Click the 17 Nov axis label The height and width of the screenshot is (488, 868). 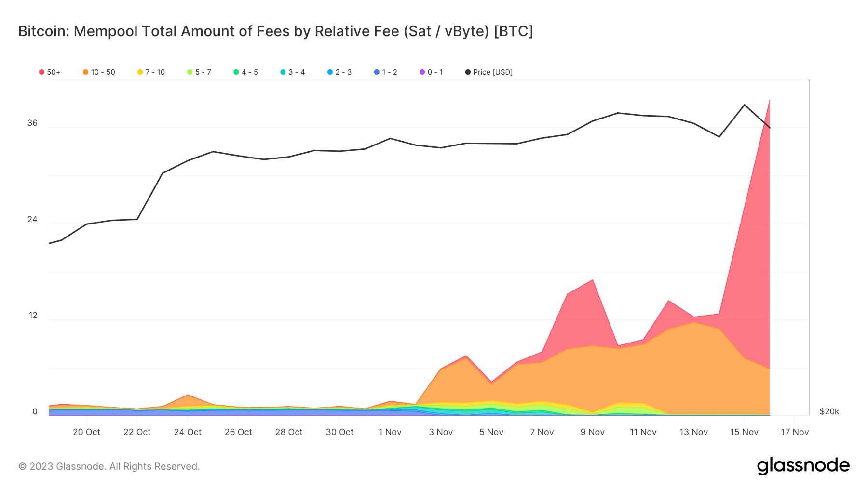click(x=795, y=432)
